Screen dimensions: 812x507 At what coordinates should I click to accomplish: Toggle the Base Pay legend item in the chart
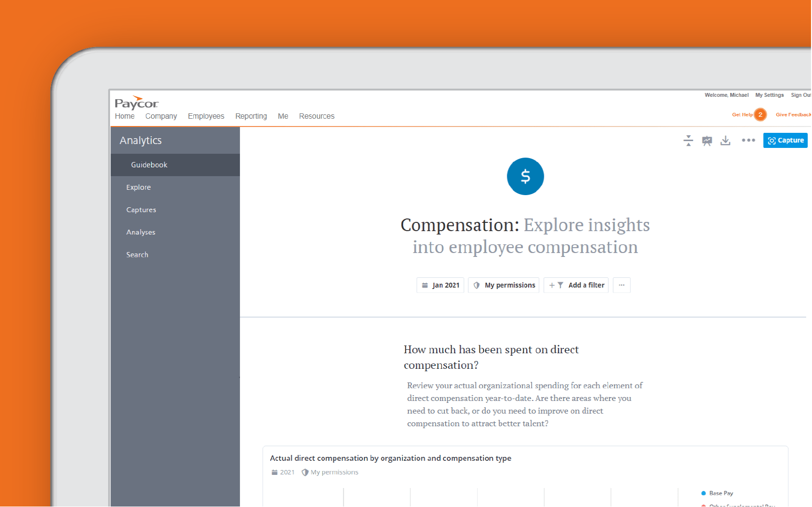point(717,493)
